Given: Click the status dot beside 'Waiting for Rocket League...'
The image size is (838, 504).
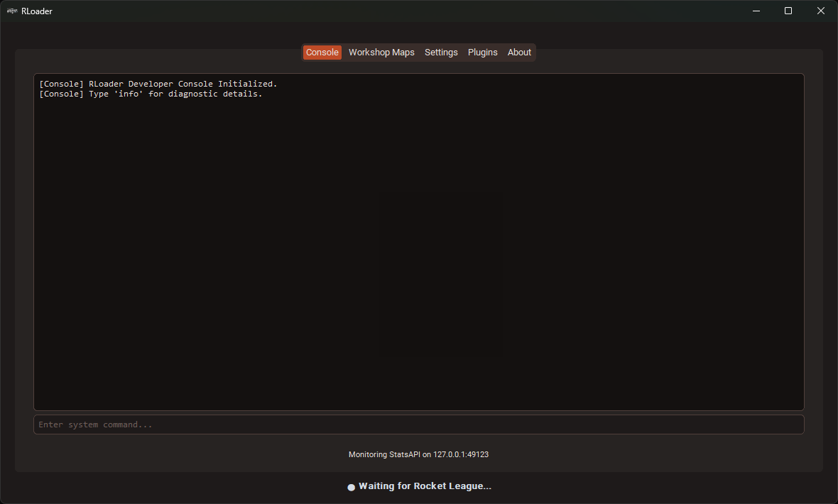Looking at the screenshot, I should pos(351,487).
